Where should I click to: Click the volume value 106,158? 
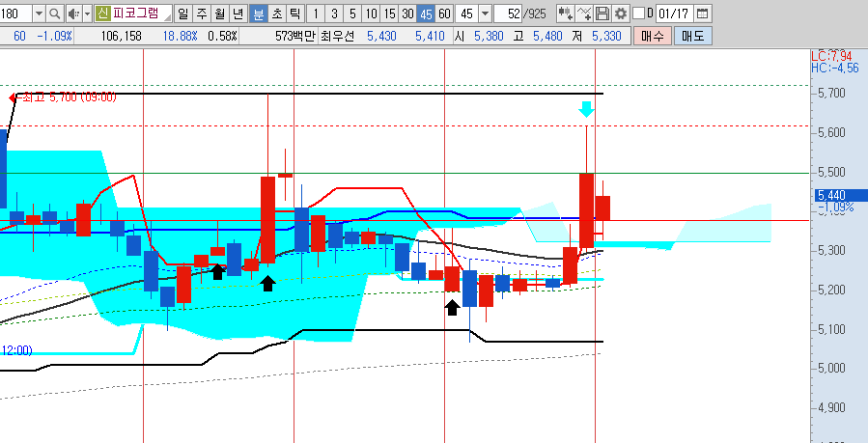click(x=122, y=37)
